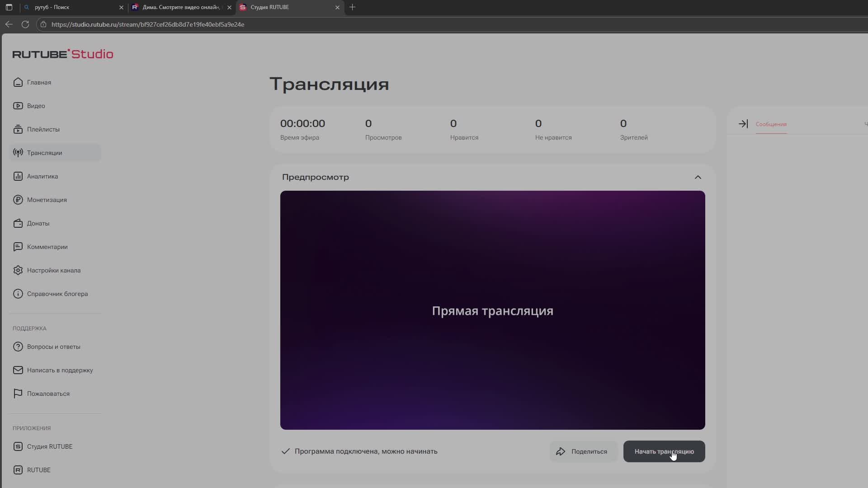
Task: Click the Донаты wallet icon
Action: pyautogui.click(x=18, y=223)
